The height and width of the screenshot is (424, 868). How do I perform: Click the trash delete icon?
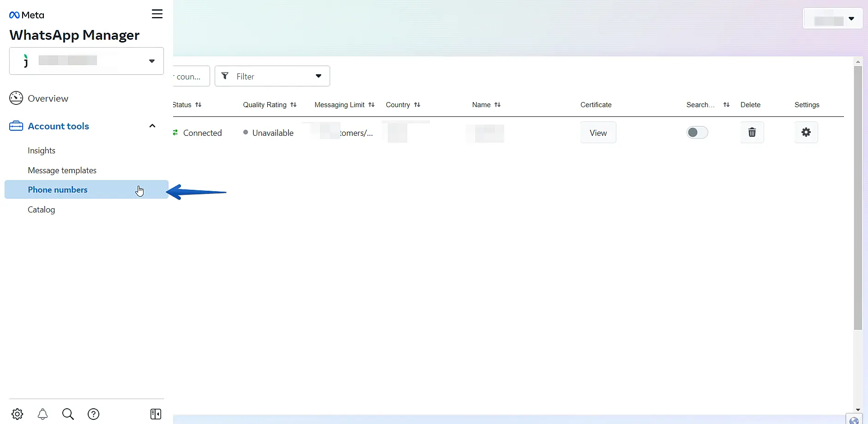pyautogui.click(x=752, y=133)
